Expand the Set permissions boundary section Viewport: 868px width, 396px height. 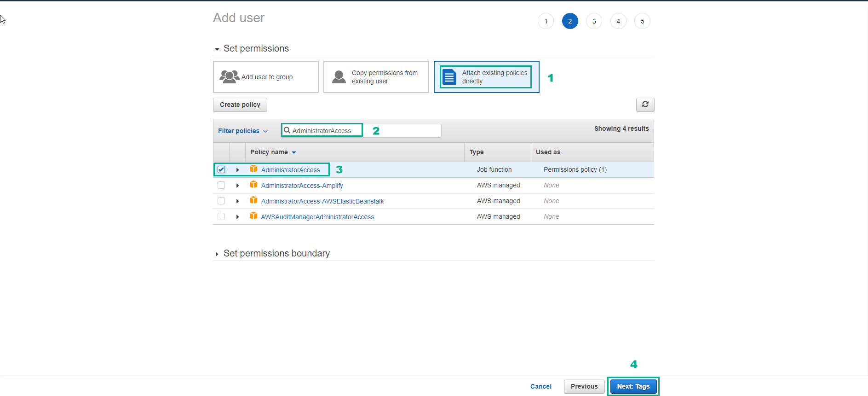(217, 254)
